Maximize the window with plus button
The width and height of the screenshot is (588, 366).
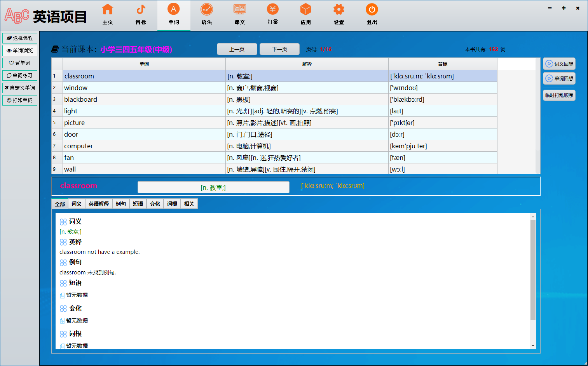[564, 8]
